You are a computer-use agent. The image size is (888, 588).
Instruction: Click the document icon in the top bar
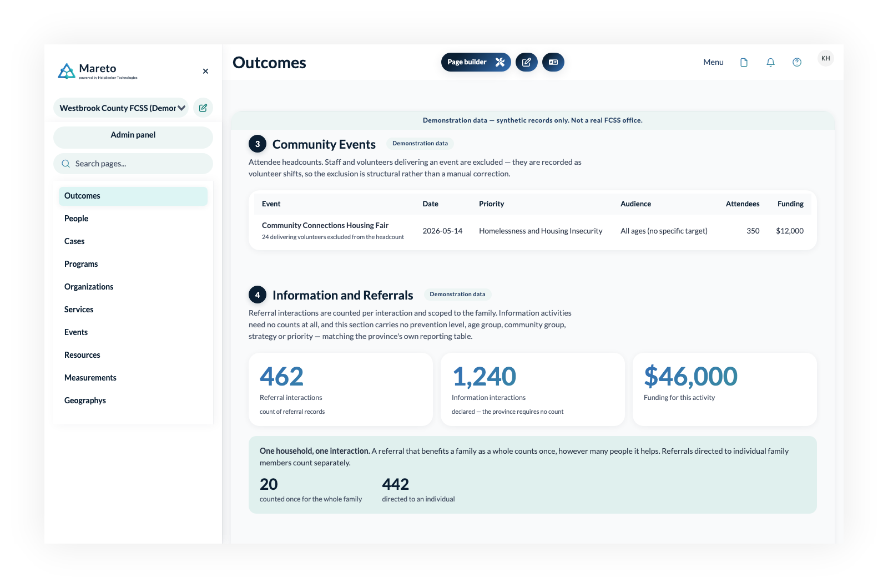tap(744, 62)
